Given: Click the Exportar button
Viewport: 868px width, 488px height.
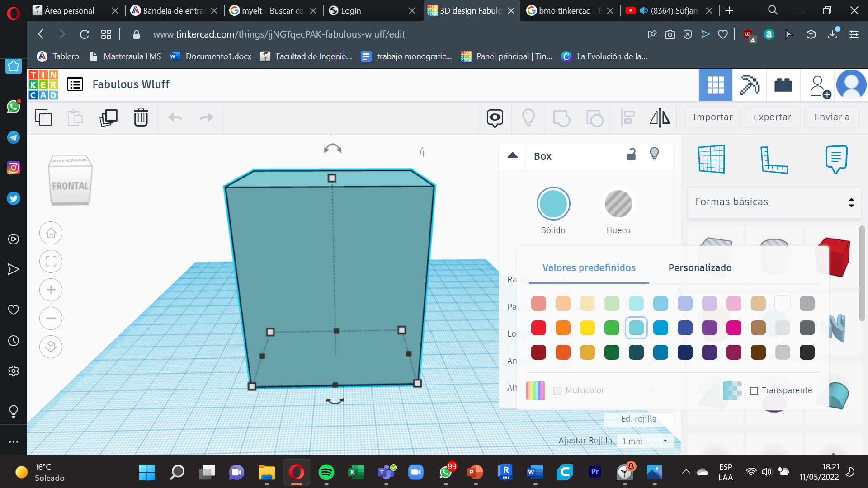Looking at the screenshot, I should 772,117.
